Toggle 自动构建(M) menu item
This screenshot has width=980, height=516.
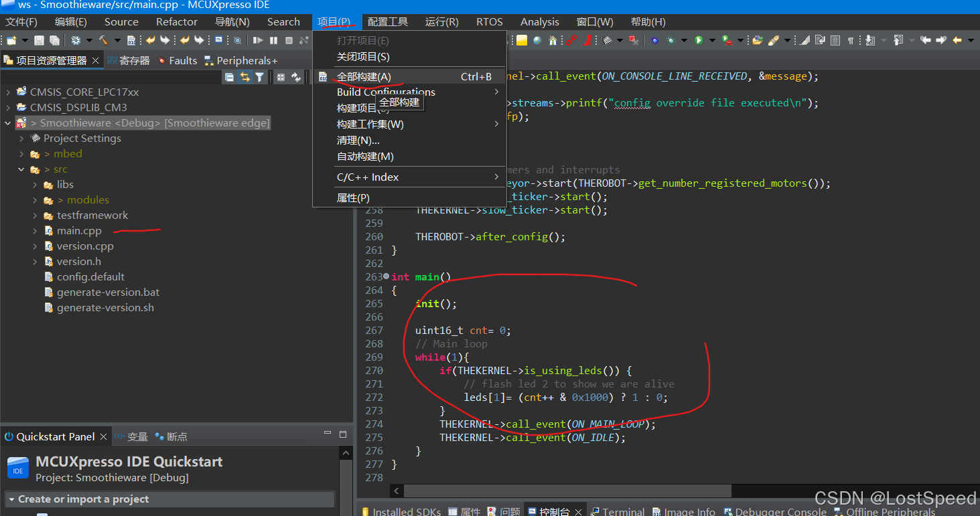coord(409,157)
